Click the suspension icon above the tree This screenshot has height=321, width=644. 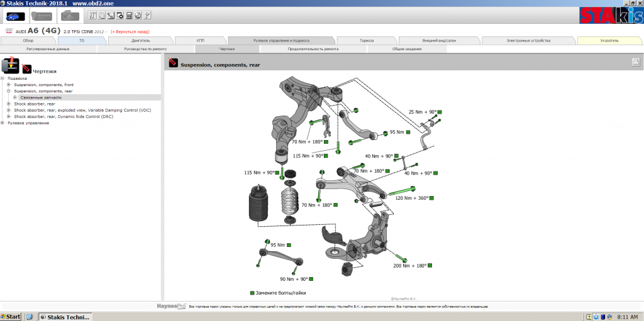(x=10, y=64)
